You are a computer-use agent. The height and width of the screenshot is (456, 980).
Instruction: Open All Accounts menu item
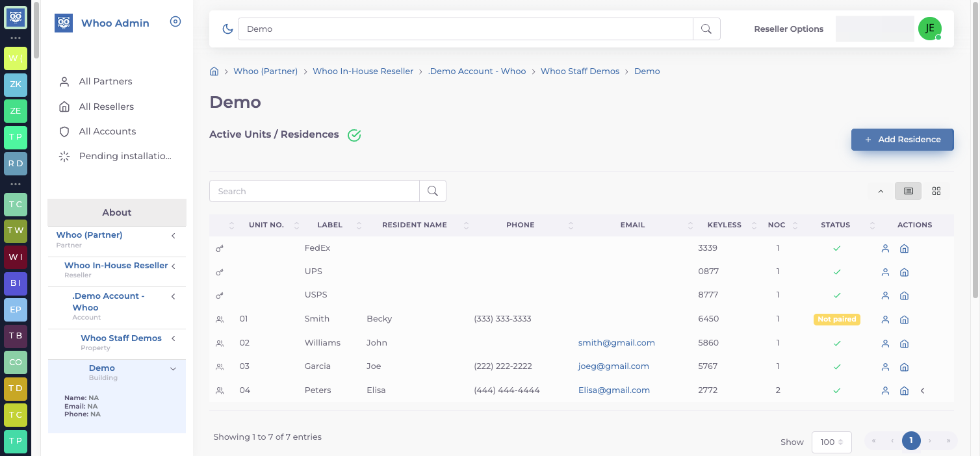tap(107, 131)
